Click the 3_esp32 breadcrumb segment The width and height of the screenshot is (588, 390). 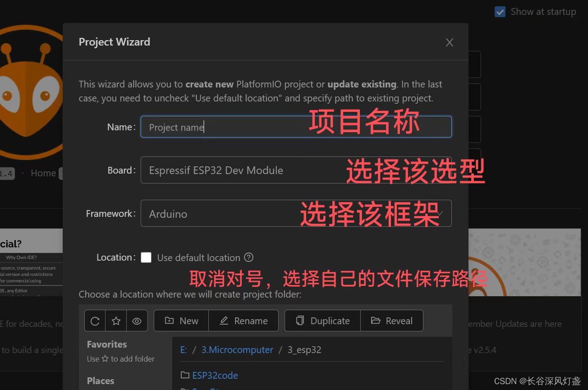(304, 350)
